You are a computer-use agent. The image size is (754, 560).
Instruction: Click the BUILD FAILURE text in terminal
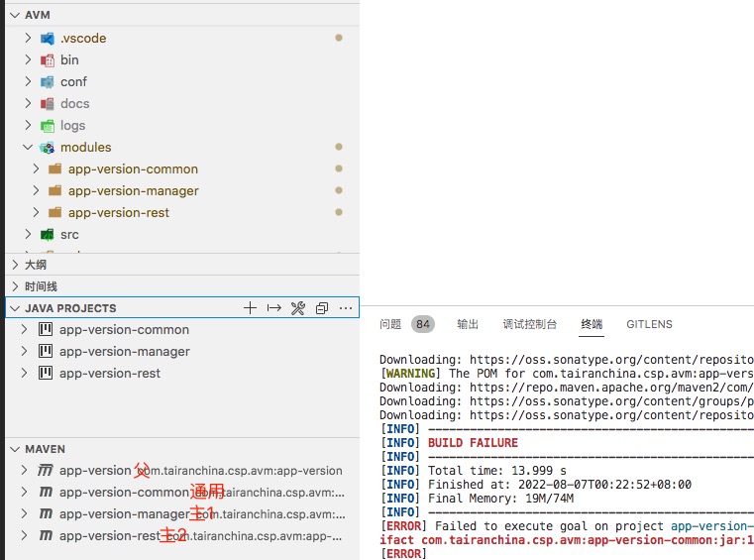473,443
